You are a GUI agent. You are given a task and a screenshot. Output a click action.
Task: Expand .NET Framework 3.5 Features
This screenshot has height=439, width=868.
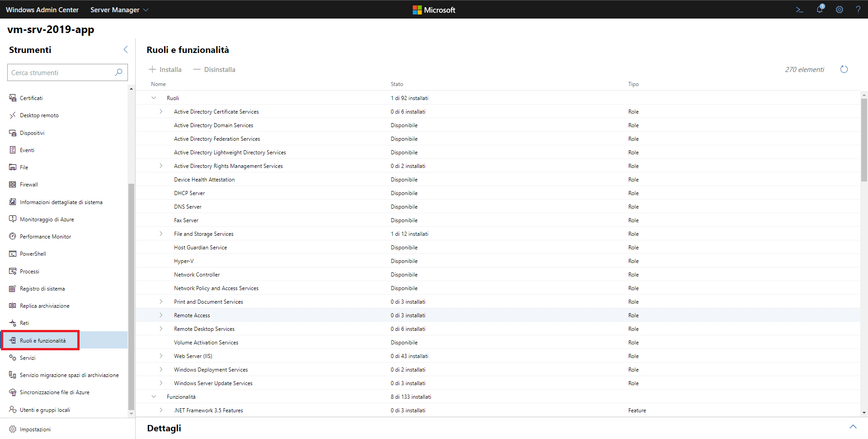161,410
